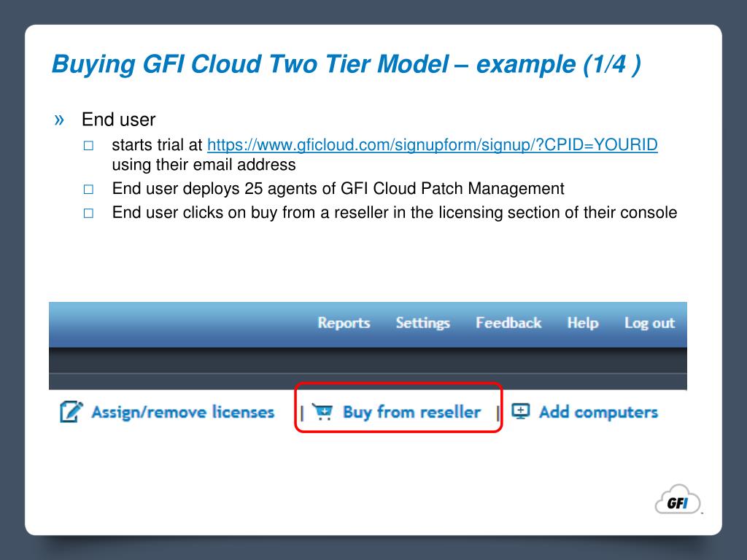Select the slide title 'Buying GFI Cloud Two Tier Model'
The height and width of the screenshot is (560, 747).
251,64
